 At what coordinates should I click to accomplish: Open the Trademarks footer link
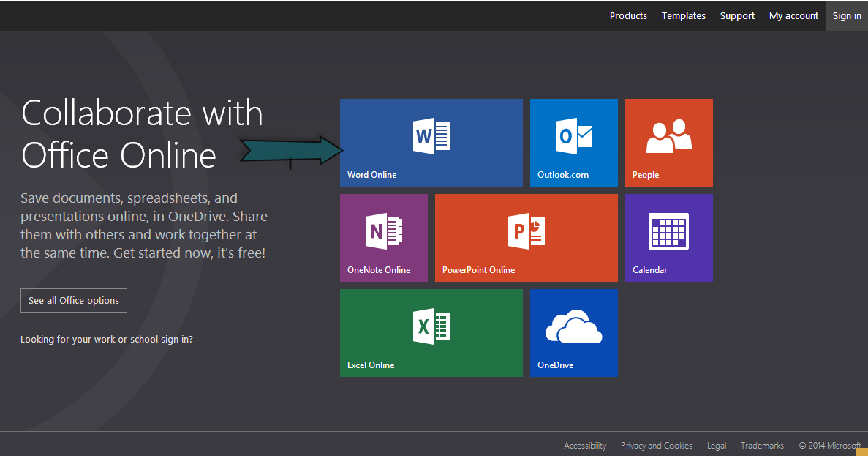(x=762, y=446)
